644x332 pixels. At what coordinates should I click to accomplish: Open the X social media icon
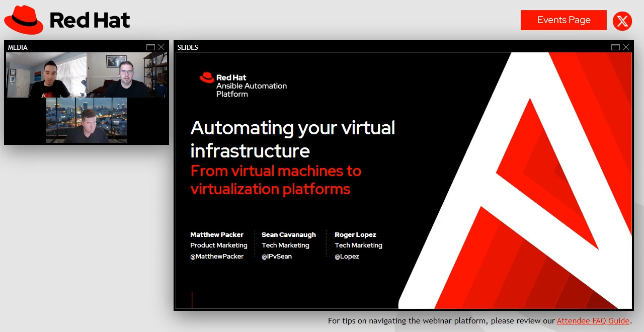[x=622, y=21]
